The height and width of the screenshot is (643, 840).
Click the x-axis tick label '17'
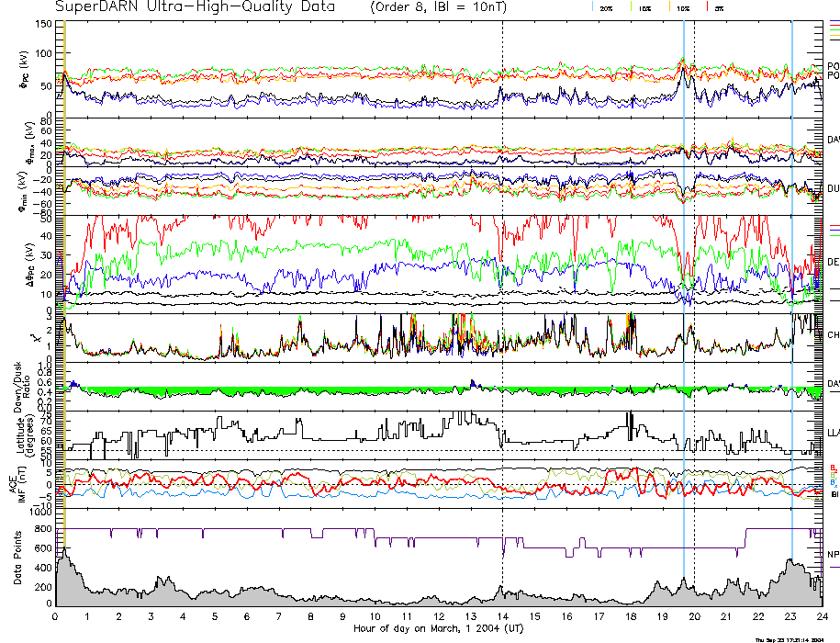(599, 616)
